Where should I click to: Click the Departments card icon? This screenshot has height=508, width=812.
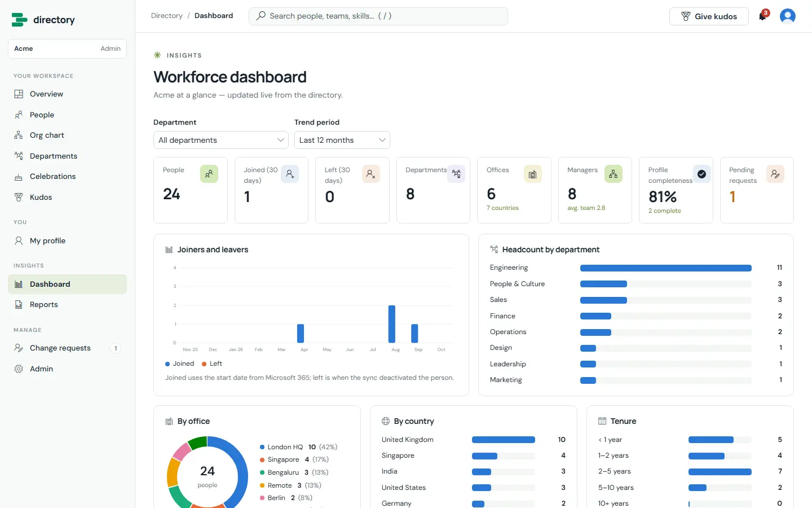(456, 174)
